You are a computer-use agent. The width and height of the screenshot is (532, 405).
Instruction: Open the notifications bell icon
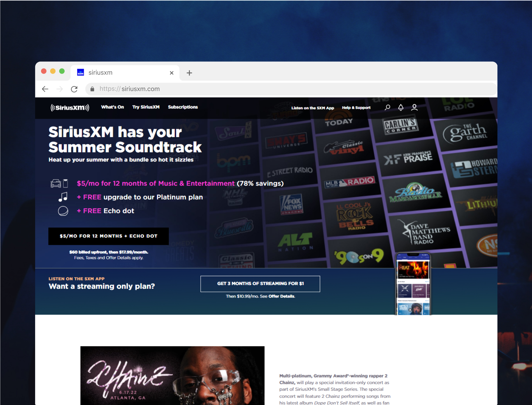point(401,107)
